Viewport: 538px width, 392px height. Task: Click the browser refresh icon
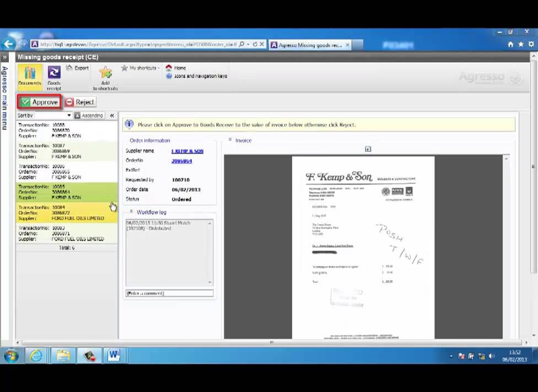click(x=255, y=45)
